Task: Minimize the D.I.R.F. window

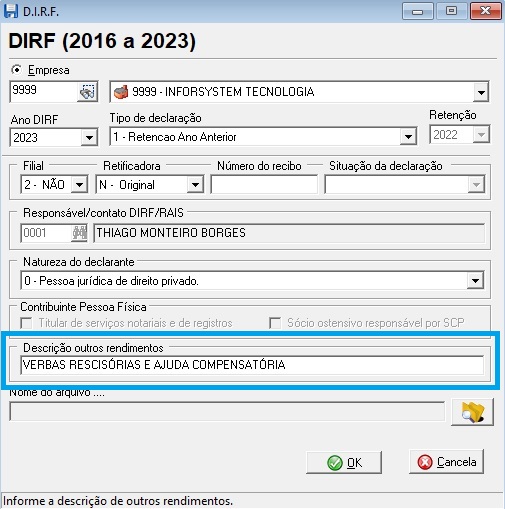Action: coord(417,11)
